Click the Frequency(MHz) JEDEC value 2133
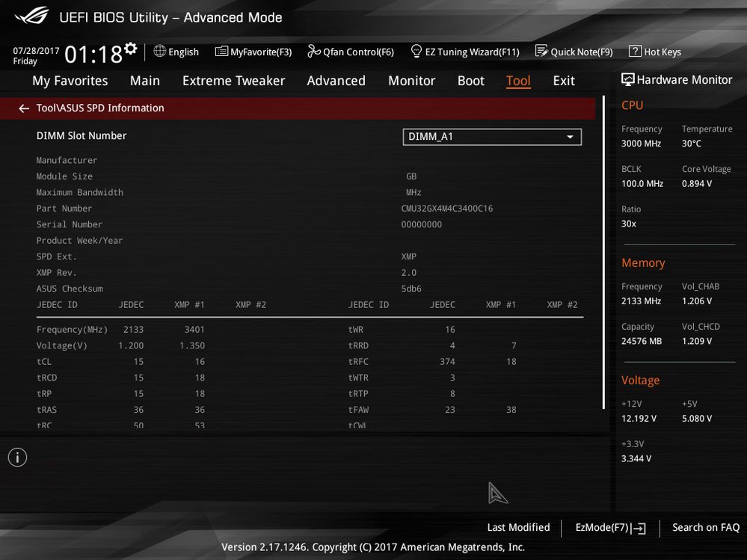 click(133, 330)
